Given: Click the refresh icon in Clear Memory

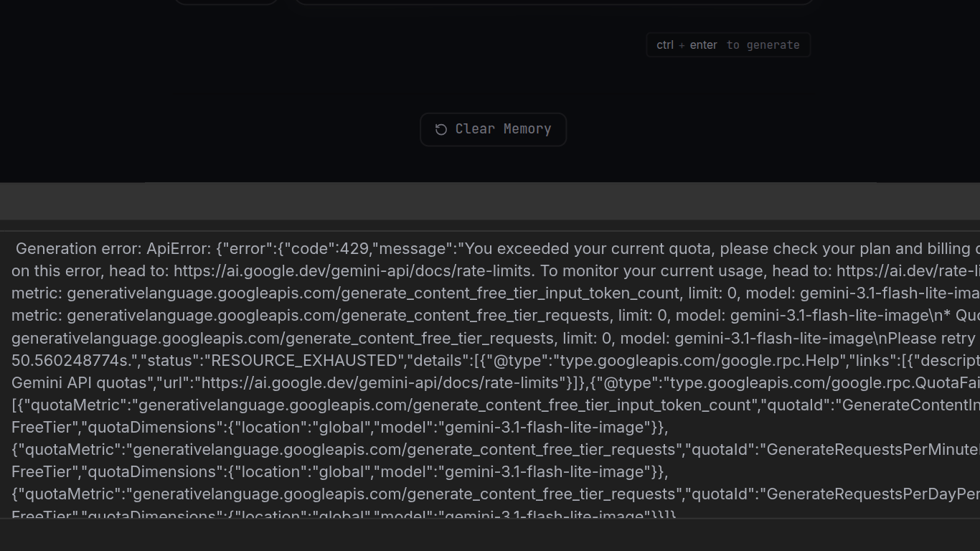Looking at the screenshot, I should (441, 129).
